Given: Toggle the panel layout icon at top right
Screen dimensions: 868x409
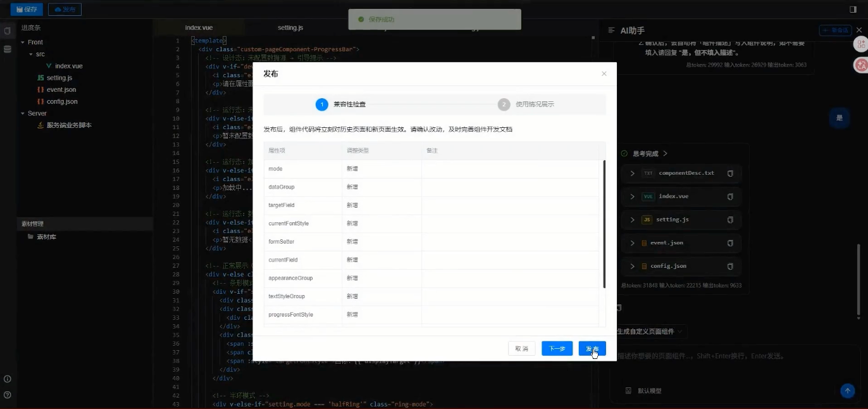Looking at the screenshot, I should click(x=853, y=9).
